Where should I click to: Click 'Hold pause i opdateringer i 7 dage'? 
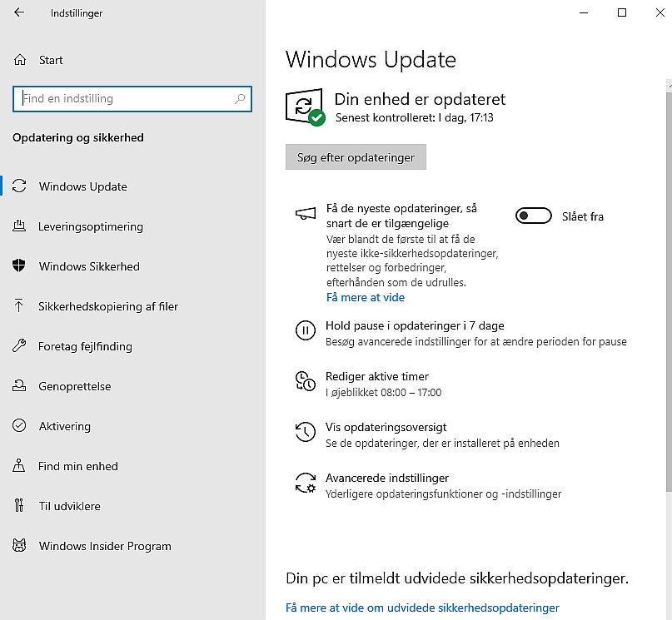point(415,326)
